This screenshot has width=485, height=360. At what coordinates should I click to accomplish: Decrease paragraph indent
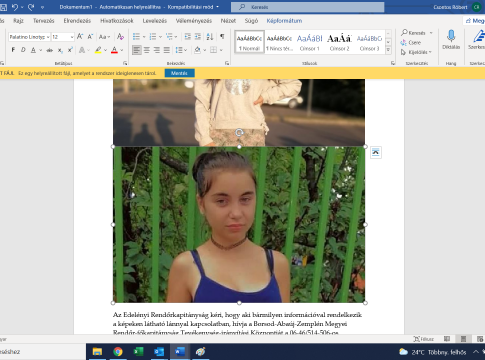[188, 37]
